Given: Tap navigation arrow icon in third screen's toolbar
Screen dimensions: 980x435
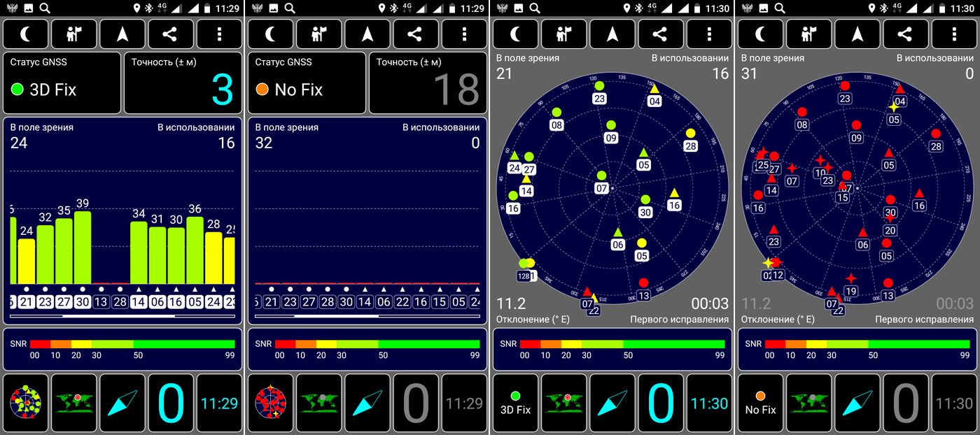Looking at the screenshot, I should 612,34.
